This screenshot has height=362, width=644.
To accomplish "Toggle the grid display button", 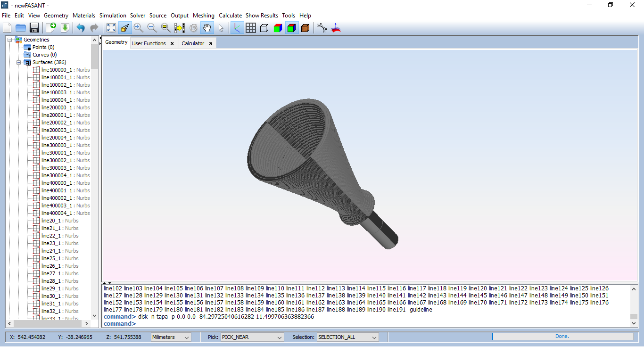I will pos(251,28).
